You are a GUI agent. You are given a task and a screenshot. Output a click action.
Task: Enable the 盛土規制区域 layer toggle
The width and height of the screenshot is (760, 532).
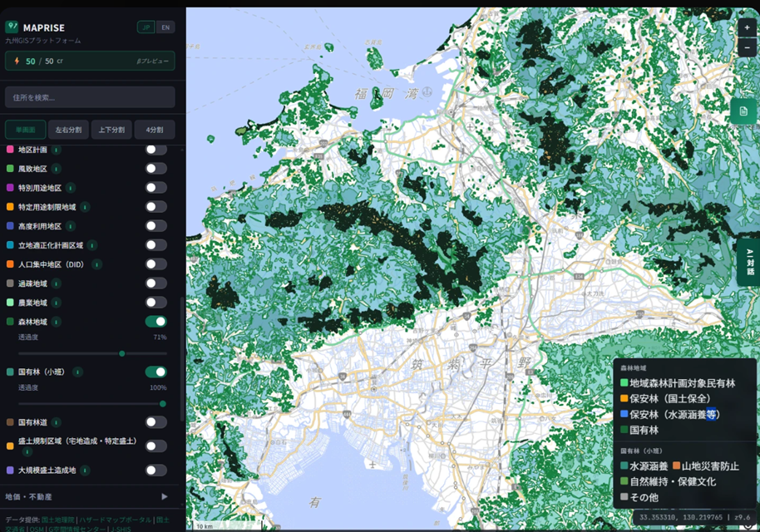click(x=156, y=446)
